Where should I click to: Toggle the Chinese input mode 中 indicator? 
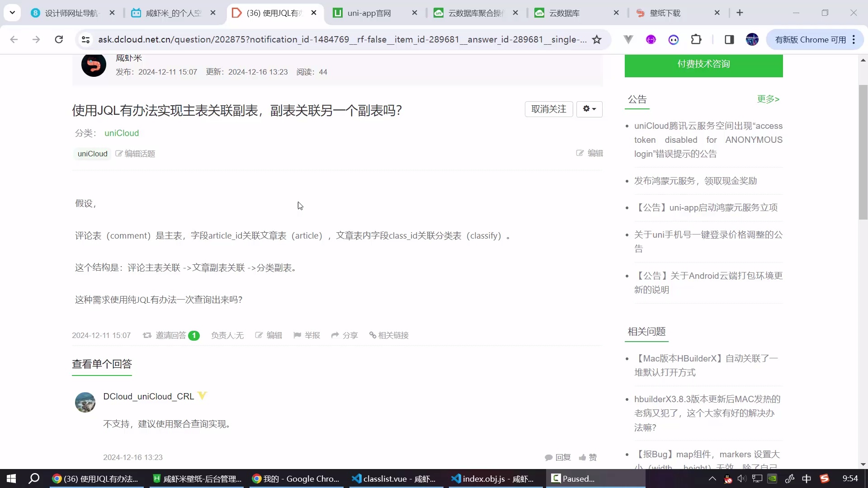click(806, 479)
